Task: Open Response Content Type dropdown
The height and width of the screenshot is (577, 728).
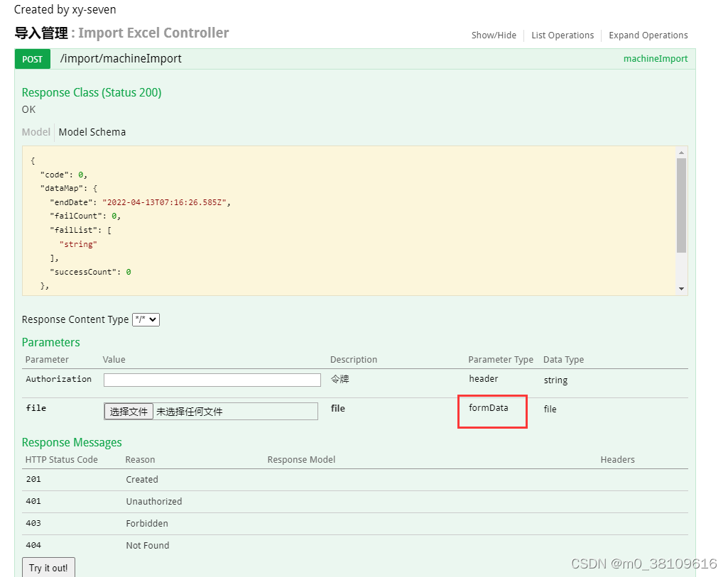Action: point(146,319)
